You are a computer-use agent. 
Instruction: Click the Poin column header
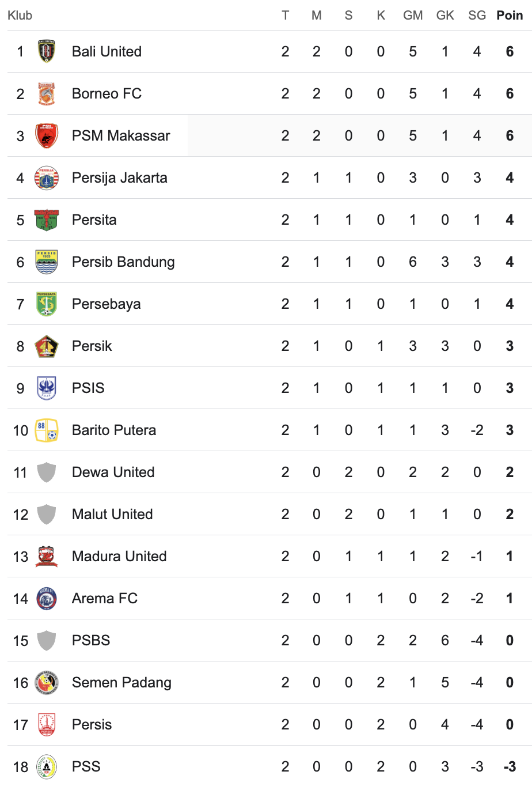(x=510, y=16)
